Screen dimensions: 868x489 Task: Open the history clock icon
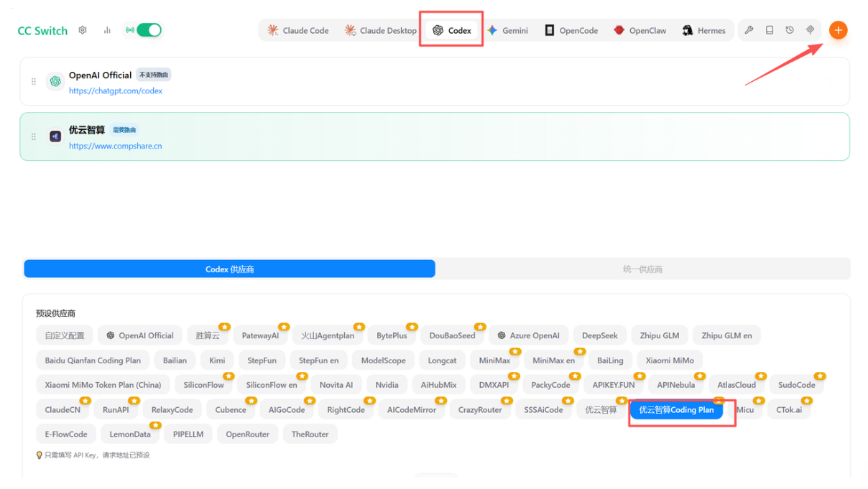coord(790,30)
